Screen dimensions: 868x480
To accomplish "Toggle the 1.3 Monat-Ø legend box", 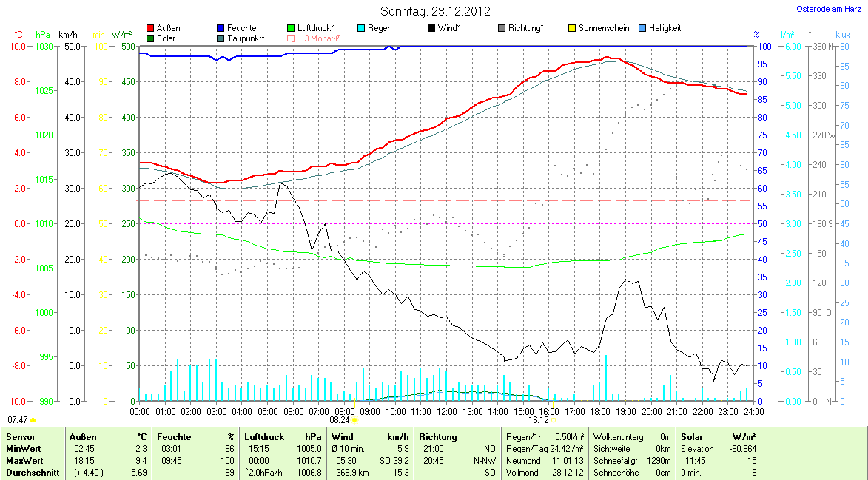I will 291,38.
